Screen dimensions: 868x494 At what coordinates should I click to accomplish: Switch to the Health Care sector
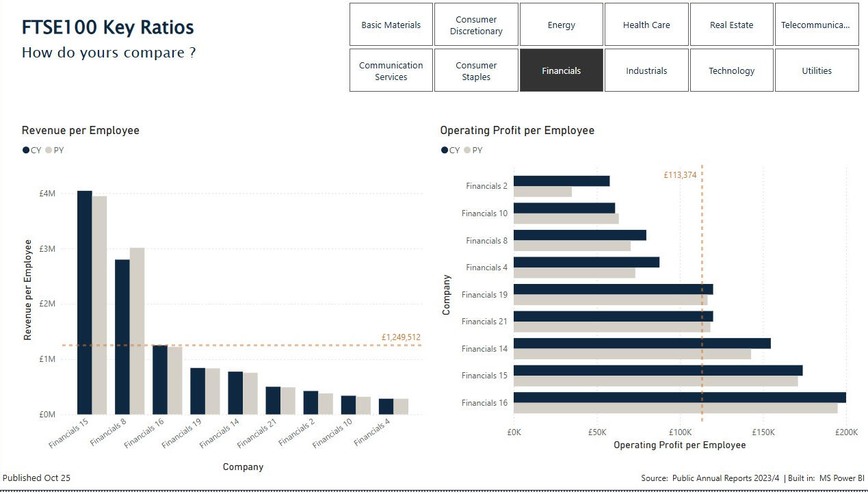coord(646,24)
